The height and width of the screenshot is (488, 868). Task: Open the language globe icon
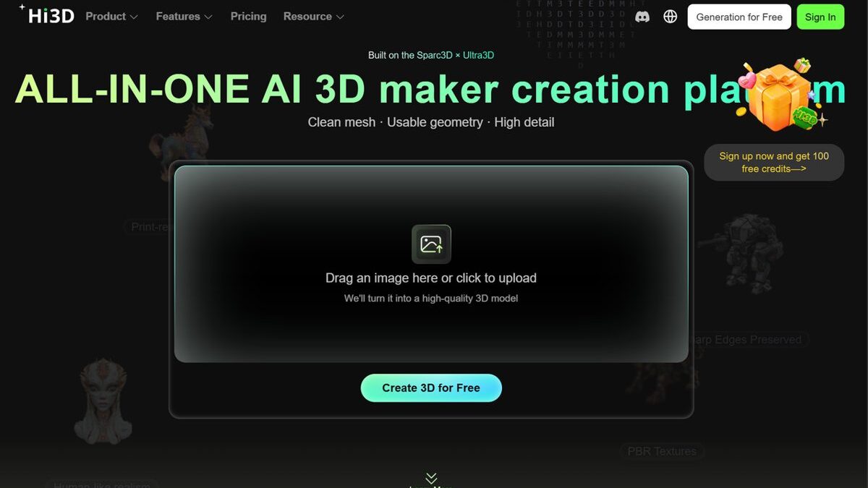[x=671, y=17]
